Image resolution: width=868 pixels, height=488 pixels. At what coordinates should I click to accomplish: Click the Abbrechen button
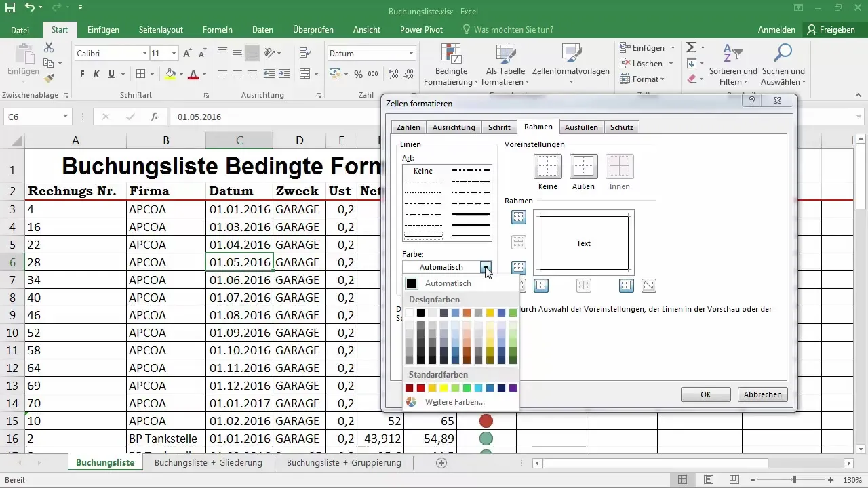tap(763, 394)
